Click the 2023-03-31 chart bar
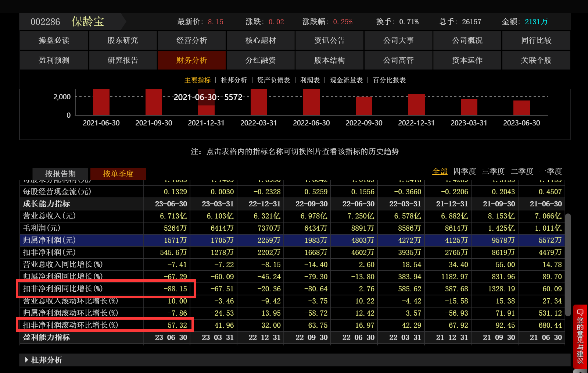Screen dimensions: 588x373 pyautogui.click(x=469, y=107)
